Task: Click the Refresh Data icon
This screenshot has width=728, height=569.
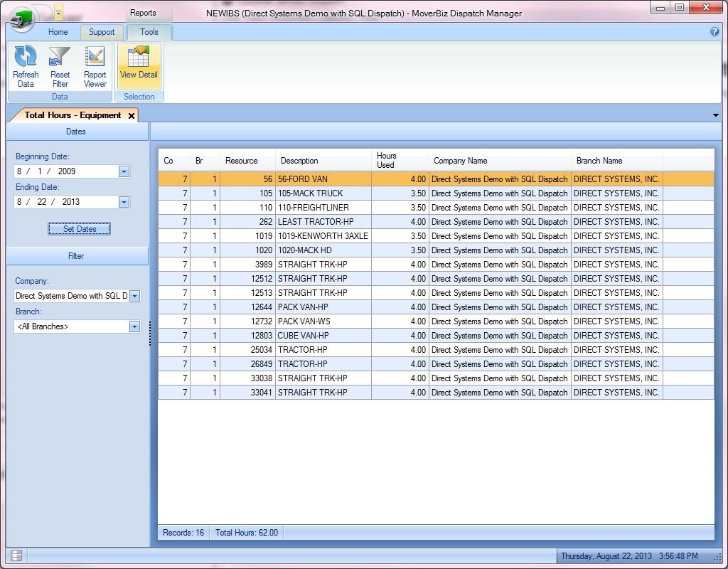Action: (26, 57)
